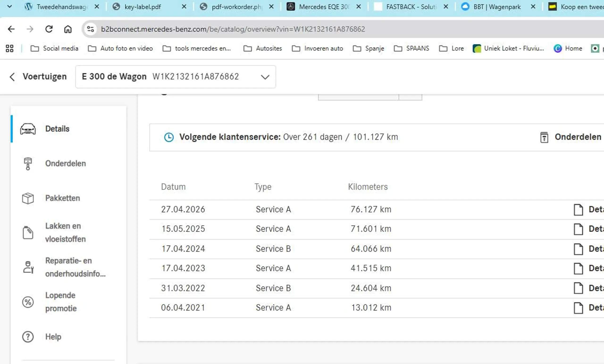Open the tools mercedes en... bookmark folder
Image resolution: width=604 pixels, height=364 pixels.
(x=197, y=49)
